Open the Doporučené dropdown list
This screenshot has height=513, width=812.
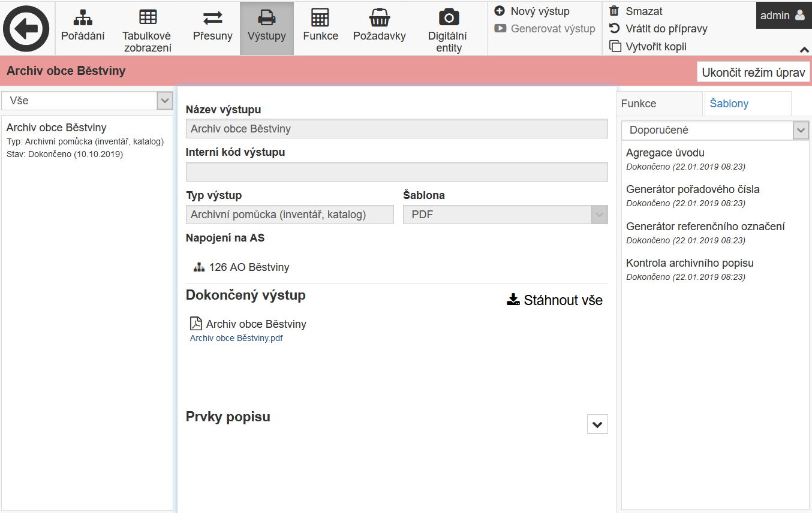[x=715, y=130]
